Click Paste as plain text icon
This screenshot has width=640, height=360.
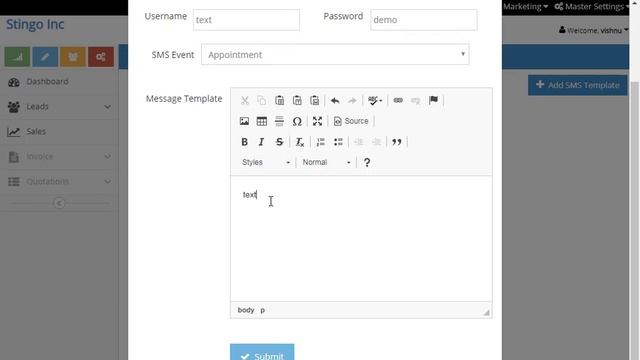297,100
